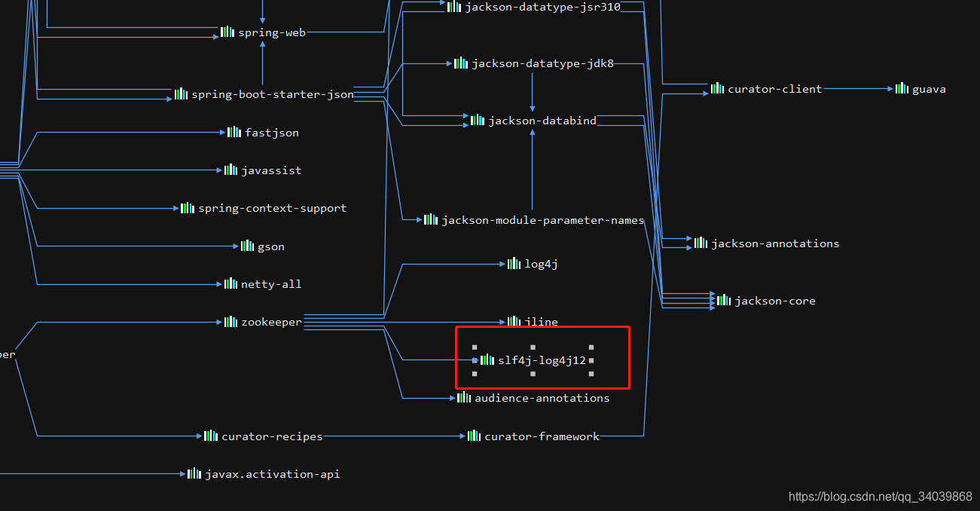980x511 pixels.
Task: Click the library icon beside jackson-core
Action: (724, 300)
